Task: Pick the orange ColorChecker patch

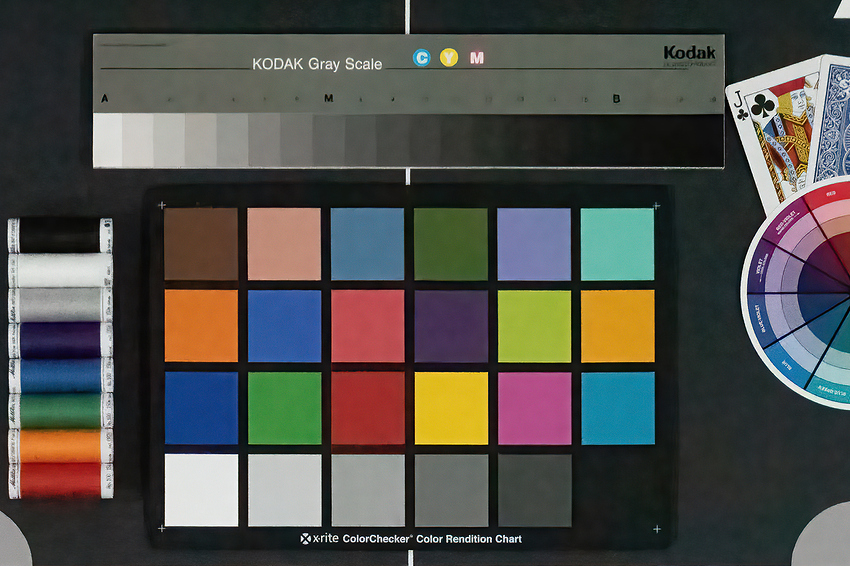Action: tap(201, 326)
